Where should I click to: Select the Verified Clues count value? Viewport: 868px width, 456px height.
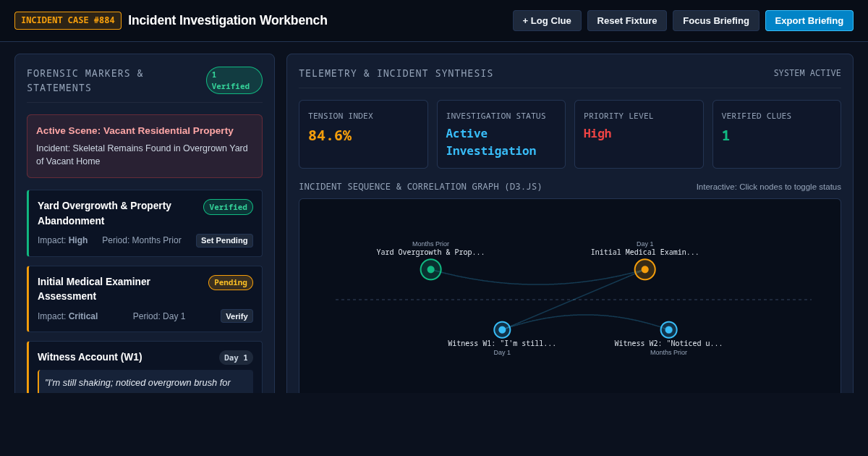click(726, 135)
